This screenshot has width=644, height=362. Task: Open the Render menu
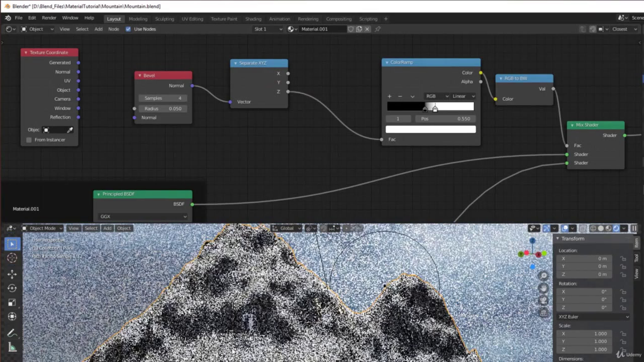[49, 18]
